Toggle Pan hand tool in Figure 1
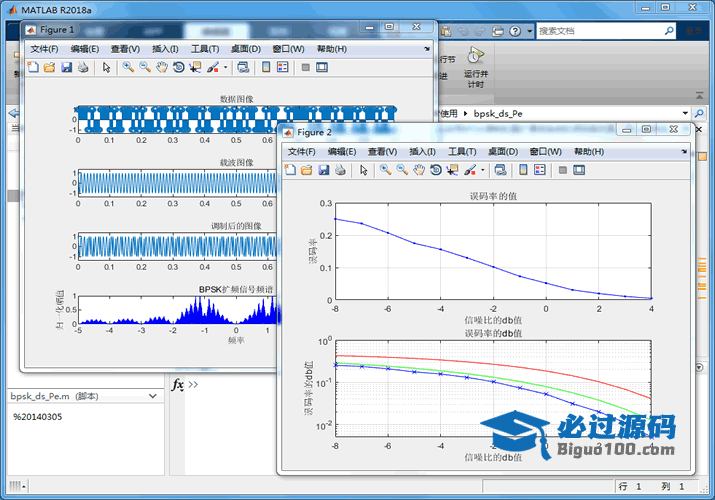Screen dimensions: 715x500 pos(161,68)
